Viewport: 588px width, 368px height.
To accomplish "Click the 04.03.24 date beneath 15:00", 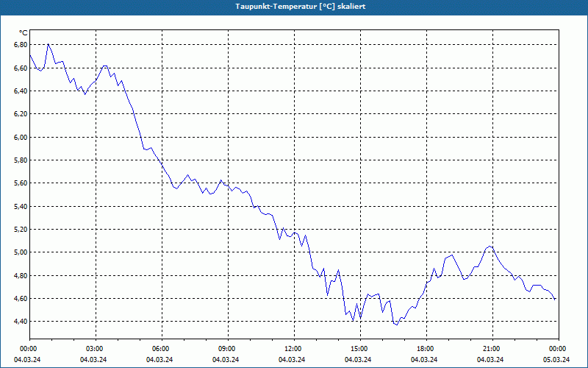I will pyautogui.click(x=358, y=359).
